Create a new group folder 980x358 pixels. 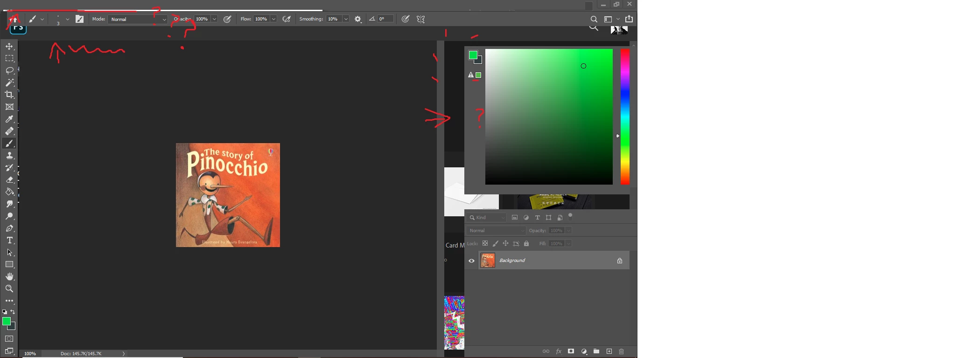[x=596, y=351]
